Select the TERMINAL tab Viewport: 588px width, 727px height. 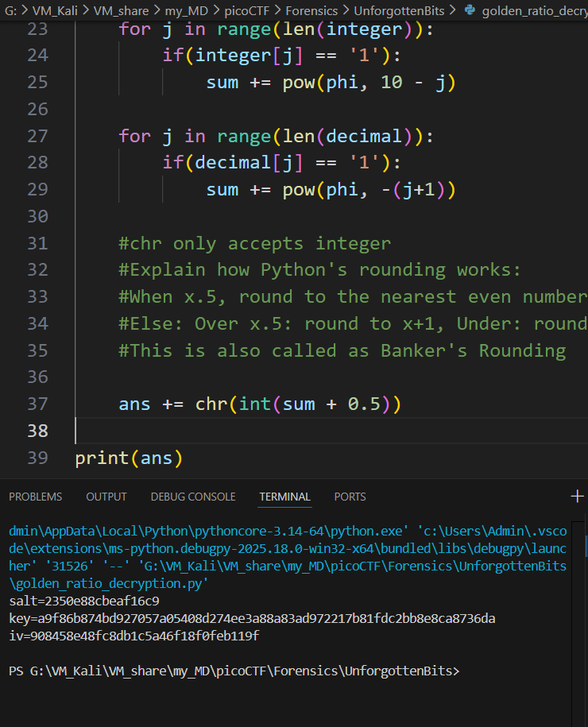(x=284, y=497)
